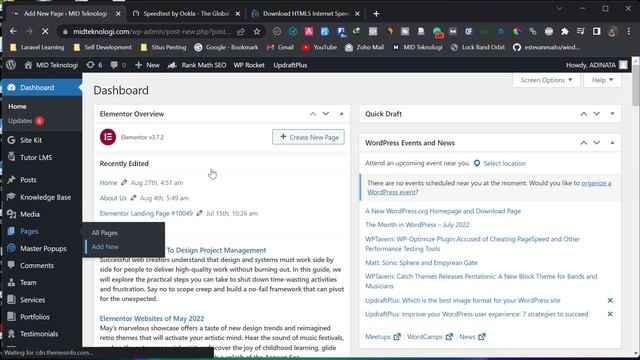Open A New WordPress.org Homepage article

click(x=443, y=211)
